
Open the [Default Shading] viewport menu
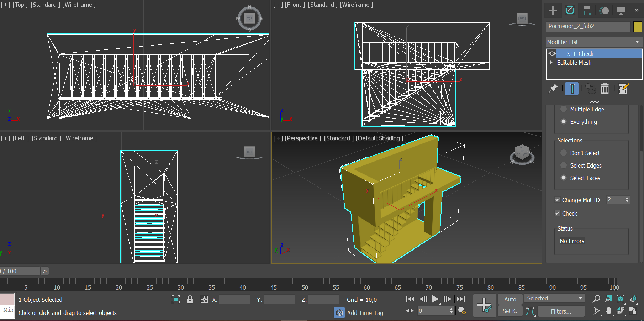[x=380, y=138]
